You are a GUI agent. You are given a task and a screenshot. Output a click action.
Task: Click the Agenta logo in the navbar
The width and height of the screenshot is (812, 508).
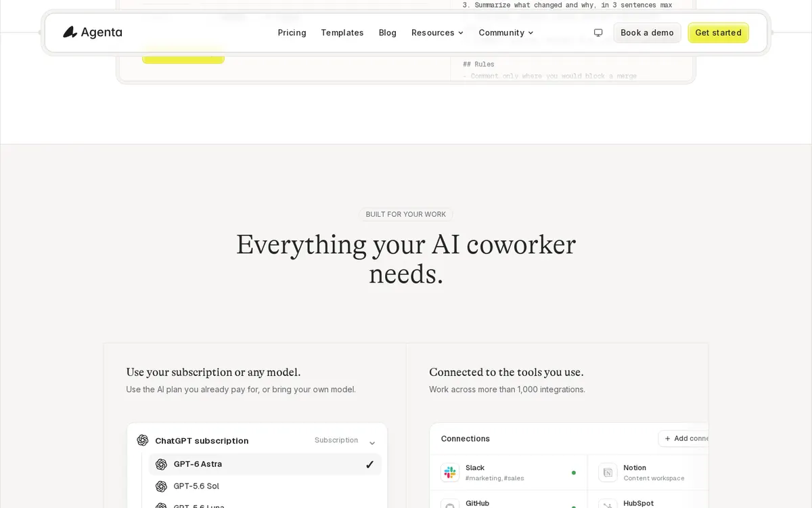[93, 33]
